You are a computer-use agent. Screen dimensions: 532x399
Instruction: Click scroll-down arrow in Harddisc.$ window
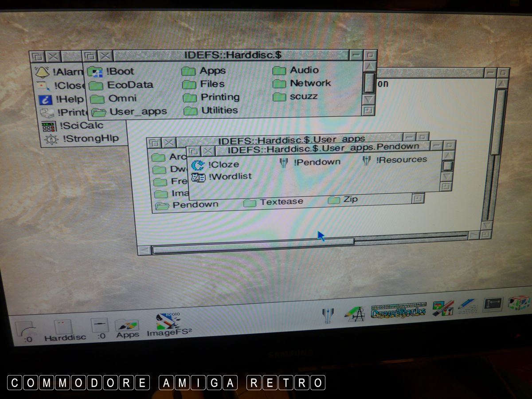[x=369, y=99]
